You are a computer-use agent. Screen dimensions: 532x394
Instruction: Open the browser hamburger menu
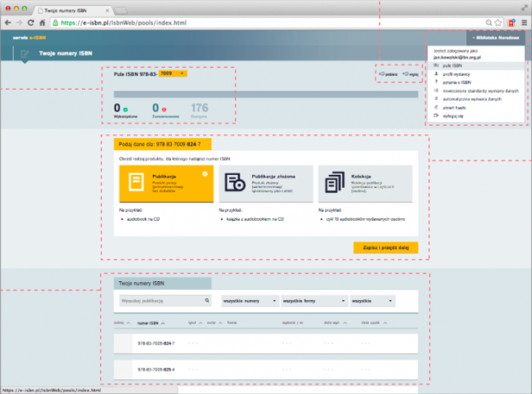point(524,23)
